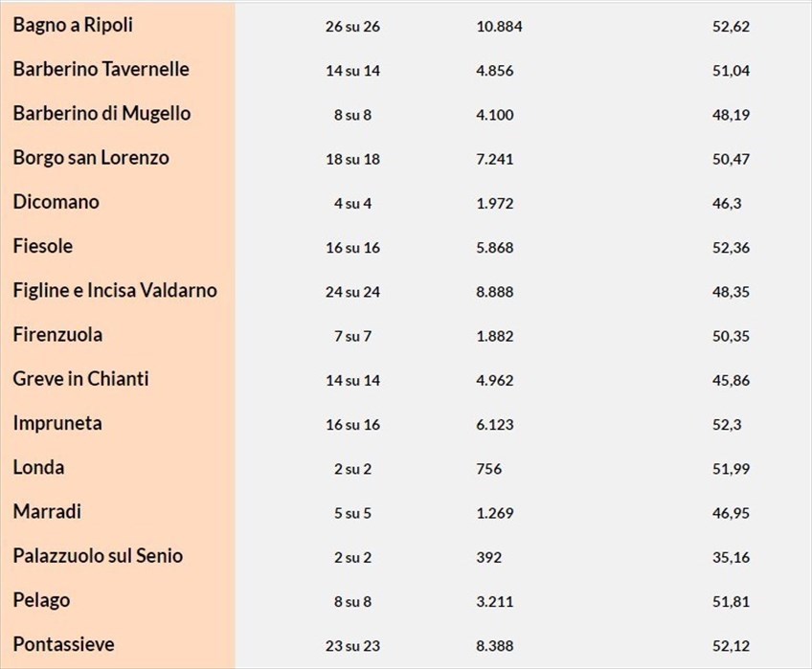This screenshot has width=812, height=669.
Task: Select the Marradi row label
Action: (x=47, y=512)
